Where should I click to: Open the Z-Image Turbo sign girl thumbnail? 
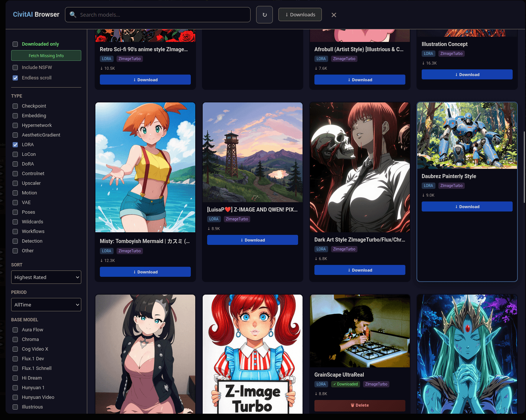click(252, 354)
